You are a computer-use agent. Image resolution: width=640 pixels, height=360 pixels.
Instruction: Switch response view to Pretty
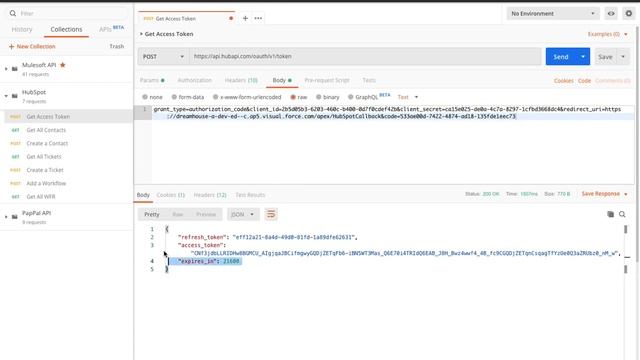pyautogui.click(x=152, y=214)
